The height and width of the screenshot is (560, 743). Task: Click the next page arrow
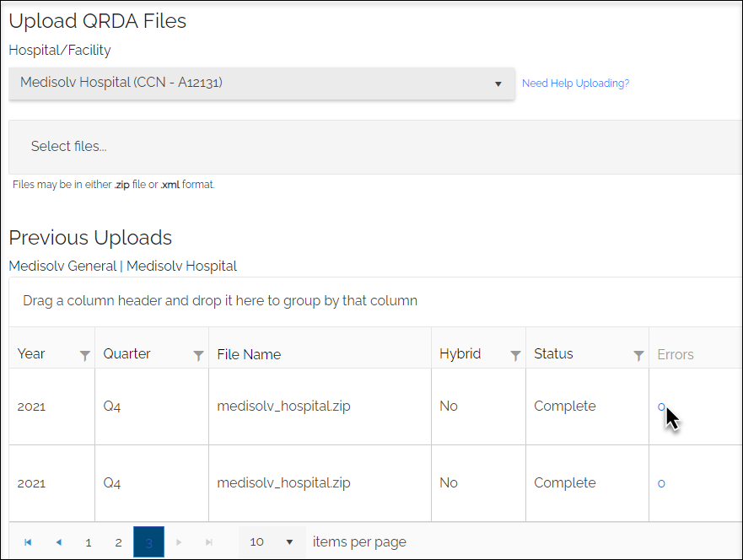179,542
